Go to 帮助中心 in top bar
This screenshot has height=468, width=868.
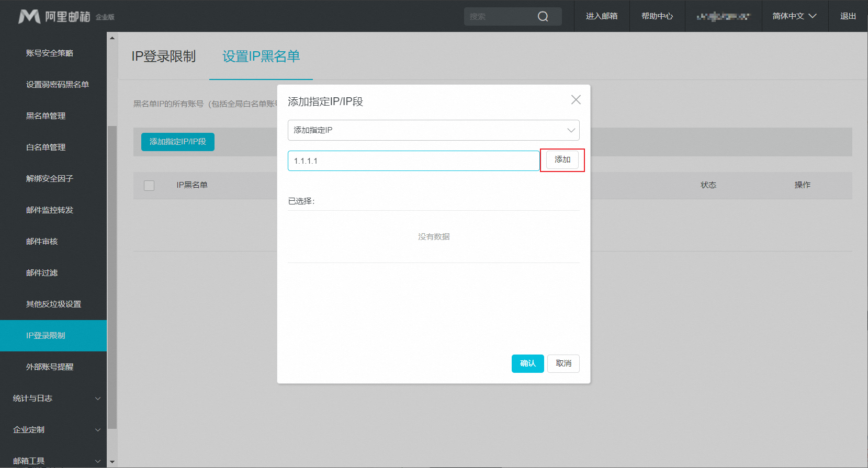pyautogui.click(x=657, y=16)
